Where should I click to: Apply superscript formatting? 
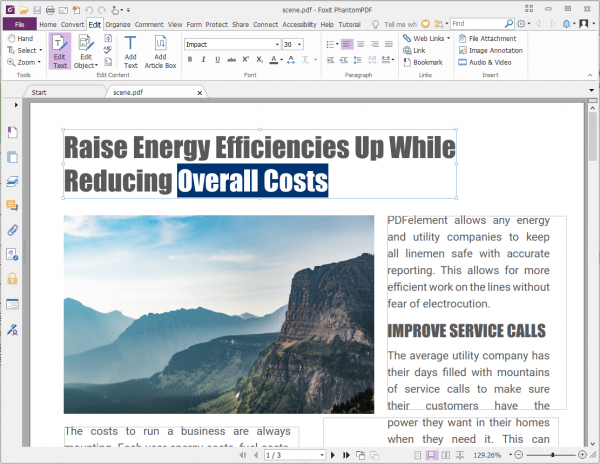(246, 59)
